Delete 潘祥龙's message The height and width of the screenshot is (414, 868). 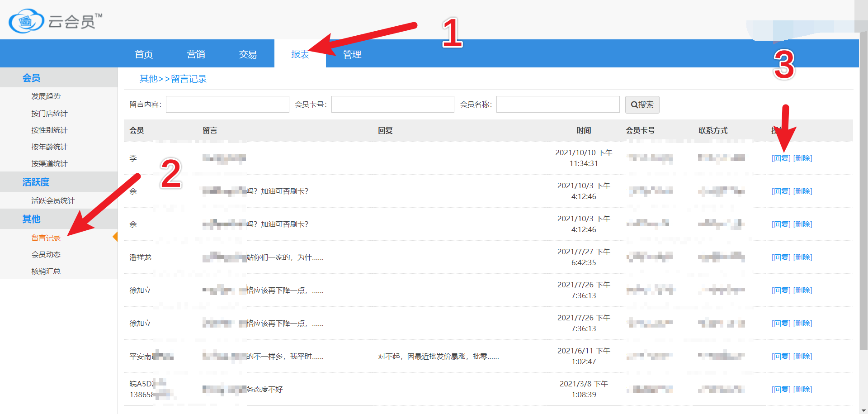(803, 257)
